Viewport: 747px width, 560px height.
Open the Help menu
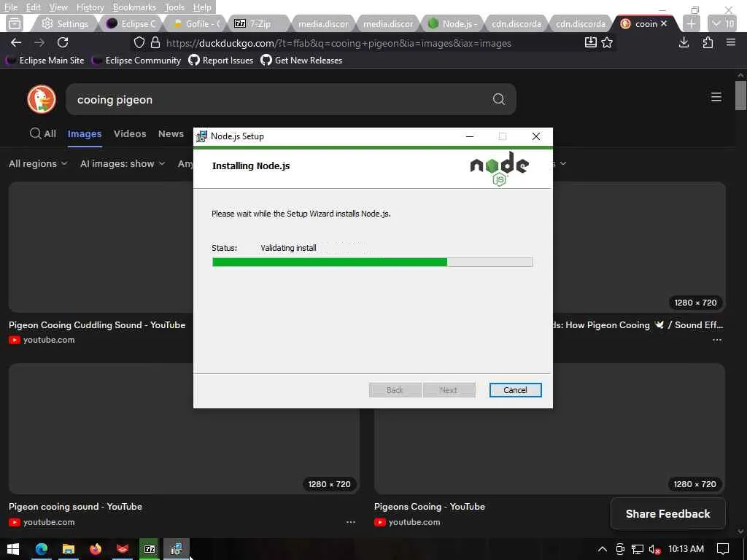click(x=202, y=7)
